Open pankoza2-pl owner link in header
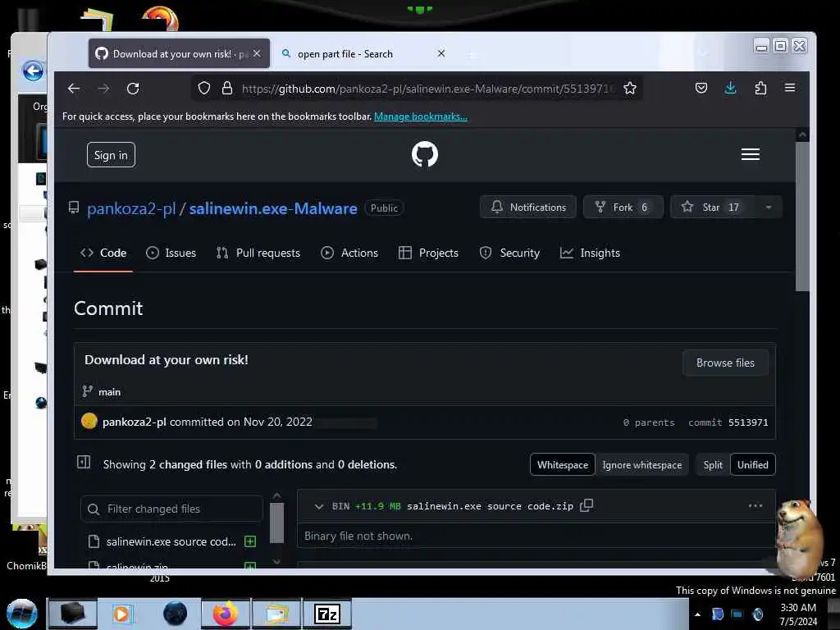Image resolution: width=840 pixels, height=630 pixels. click(x=131, y=208)
